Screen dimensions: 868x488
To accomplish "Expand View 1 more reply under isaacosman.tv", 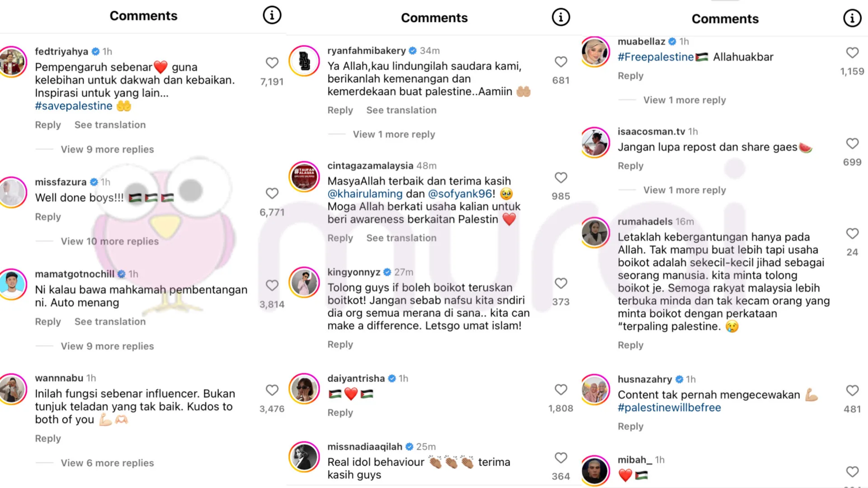I will pos(684,190).
